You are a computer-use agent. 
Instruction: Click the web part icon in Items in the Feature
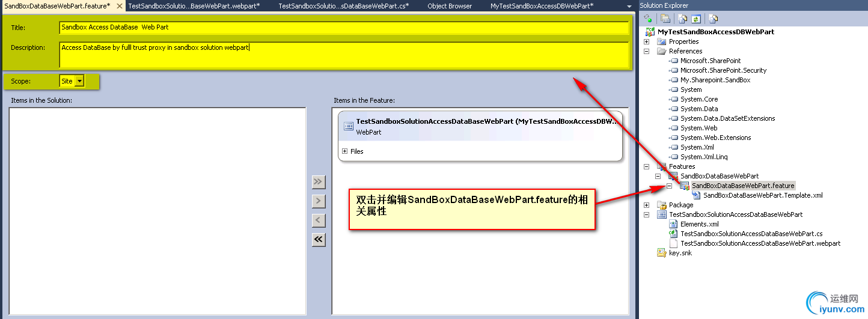pyautogui.click(x=348, y=126)
